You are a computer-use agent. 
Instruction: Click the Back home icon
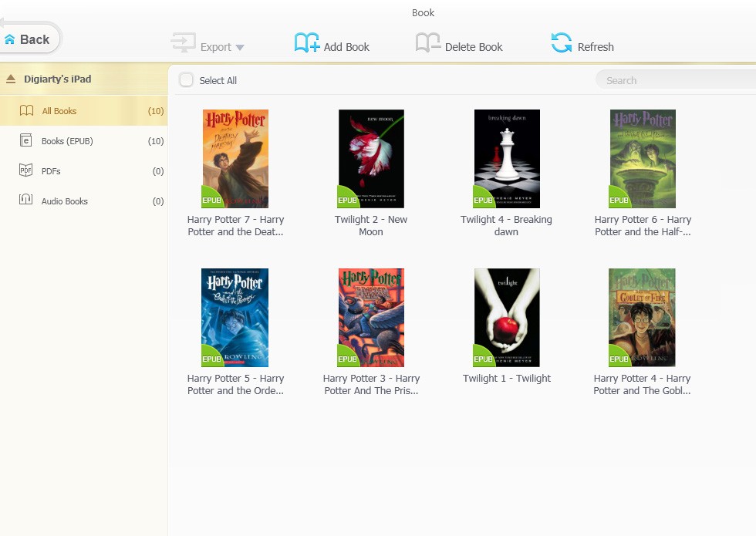point(9,39)
